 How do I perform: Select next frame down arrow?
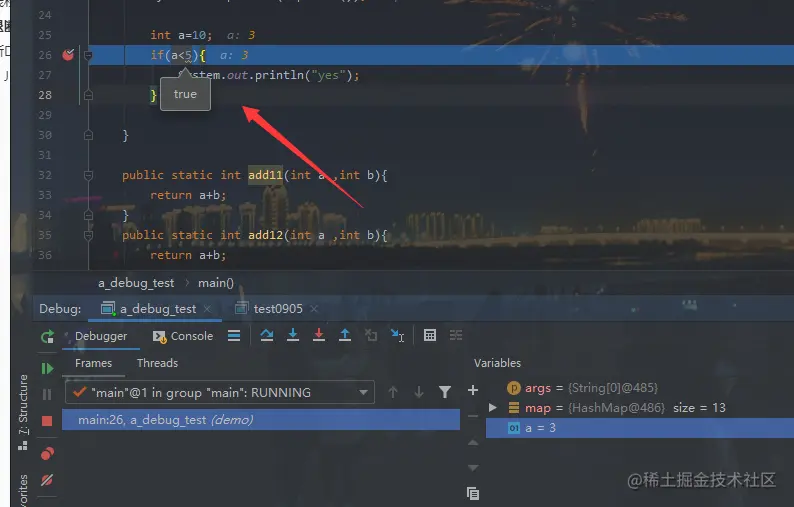pyautogui.click(x=419, y=392)
